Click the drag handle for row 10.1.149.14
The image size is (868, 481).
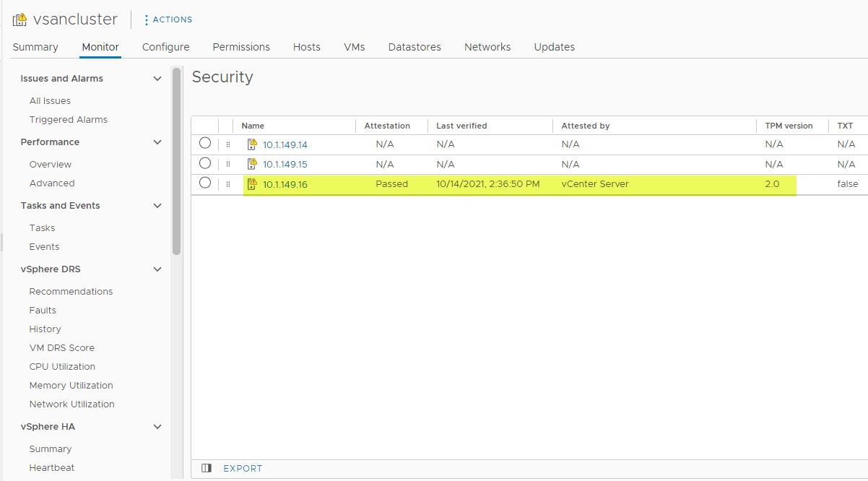pos(228,144)
